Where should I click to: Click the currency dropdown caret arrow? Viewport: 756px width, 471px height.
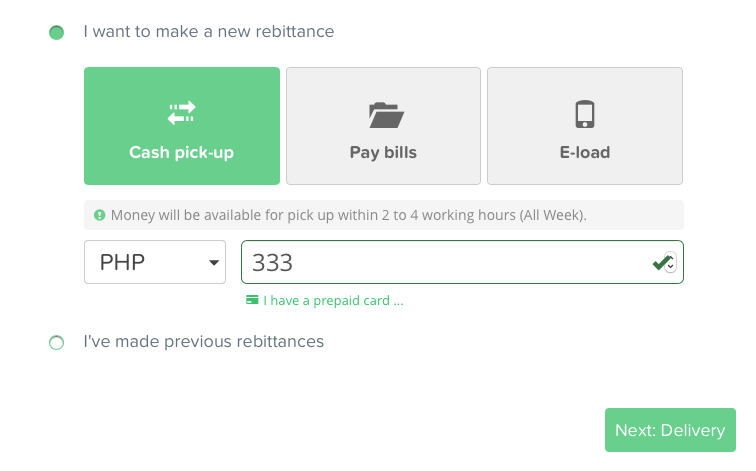coord(213,263)
